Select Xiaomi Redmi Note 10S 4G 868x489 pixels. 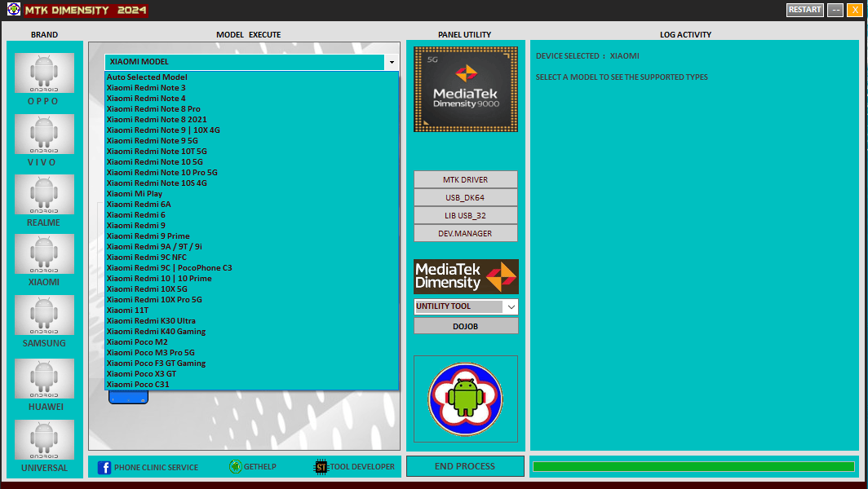[251, 183]
